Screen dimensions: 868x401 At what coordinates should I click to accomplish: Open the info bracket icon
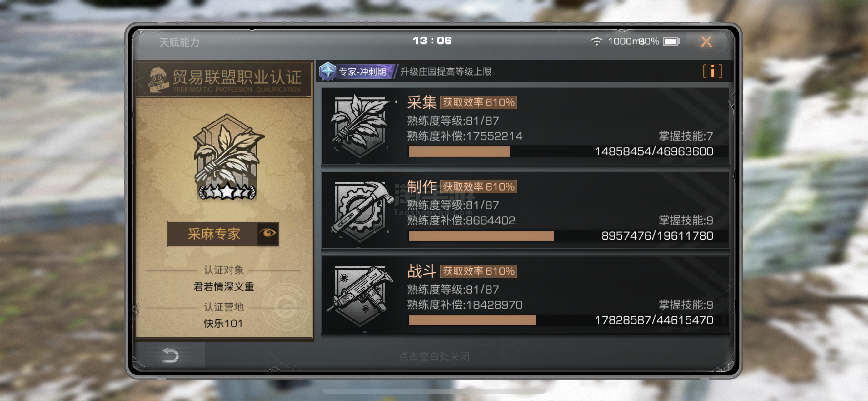click(712, 72)
